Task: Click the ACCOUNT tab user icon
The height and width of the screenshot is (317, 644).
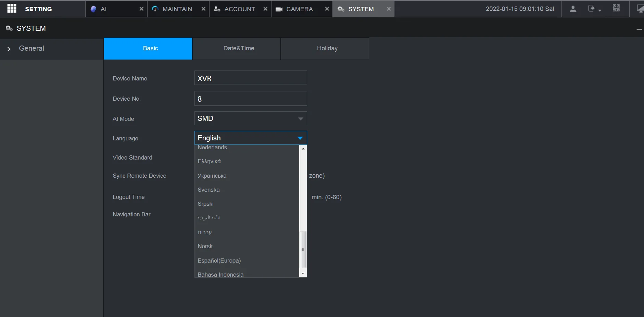Action: (217, 9)
